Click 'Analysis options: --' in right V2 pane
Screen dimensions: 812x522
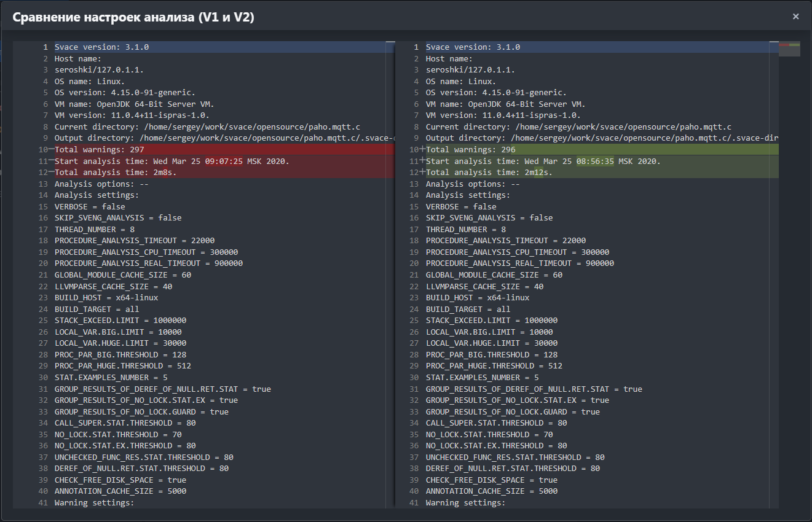click(473, 184)
